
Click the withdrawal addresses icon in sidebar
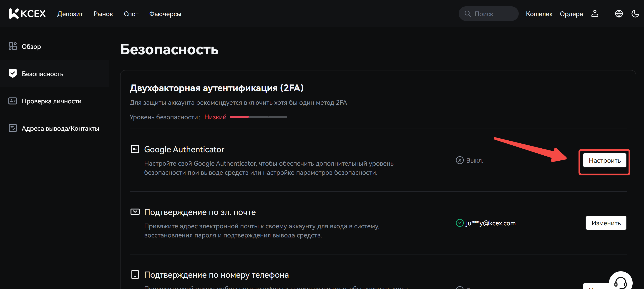pos(13,128)
